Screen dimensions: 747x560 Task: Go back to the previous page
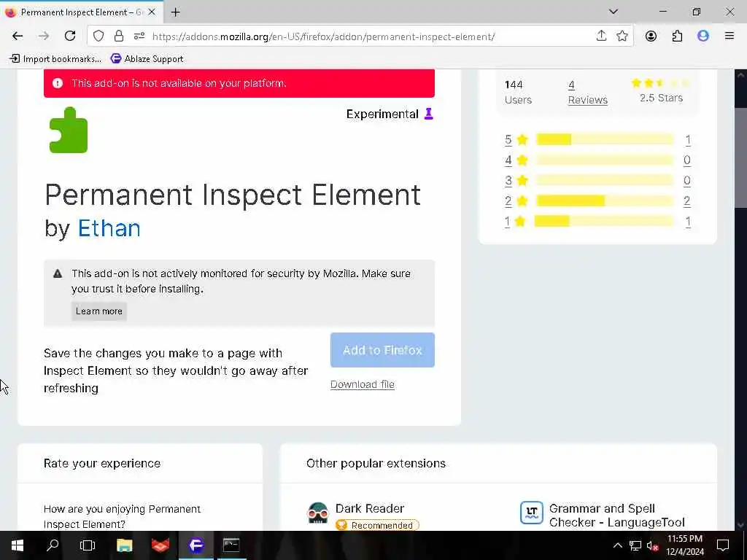click(x=18, y=36)
